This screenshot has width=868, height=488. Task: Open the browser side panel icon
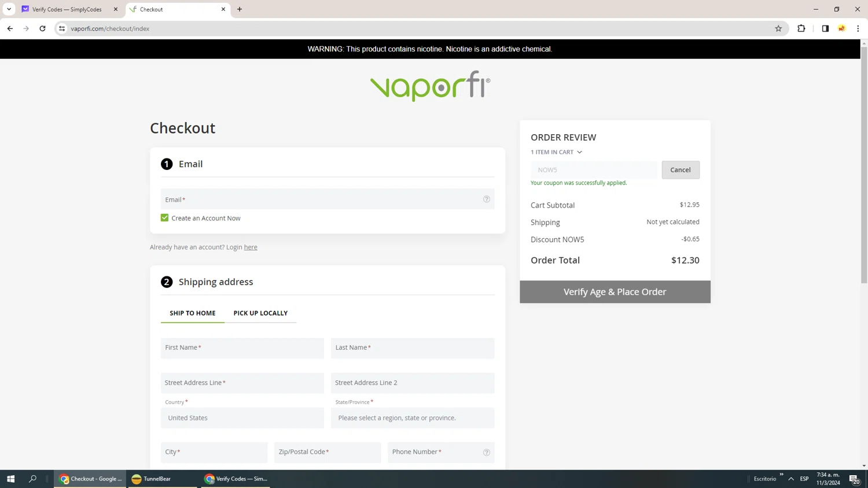coord(825,28)
